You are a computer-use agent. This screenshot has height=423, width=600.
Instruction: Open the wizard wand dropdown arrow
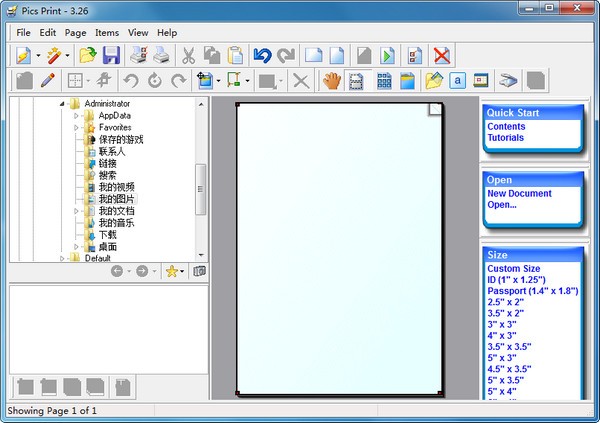click(67, 56)
